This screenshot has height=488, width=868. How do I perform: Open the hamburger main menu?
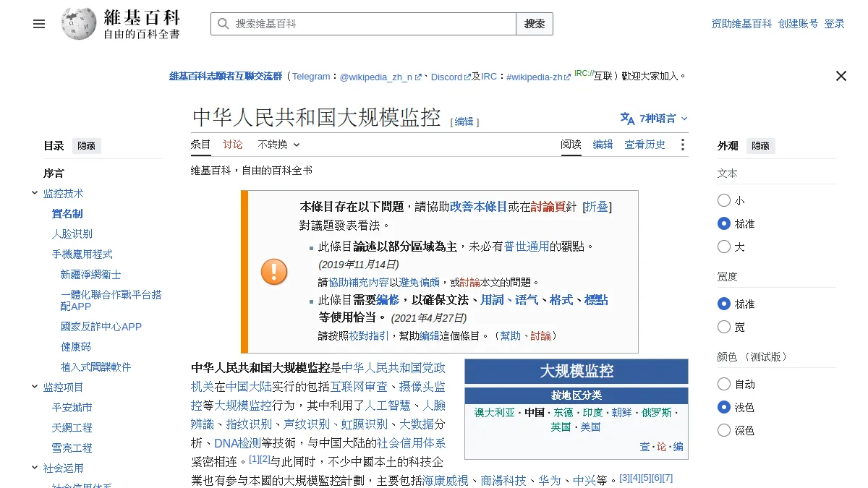(x=39, y=24)
